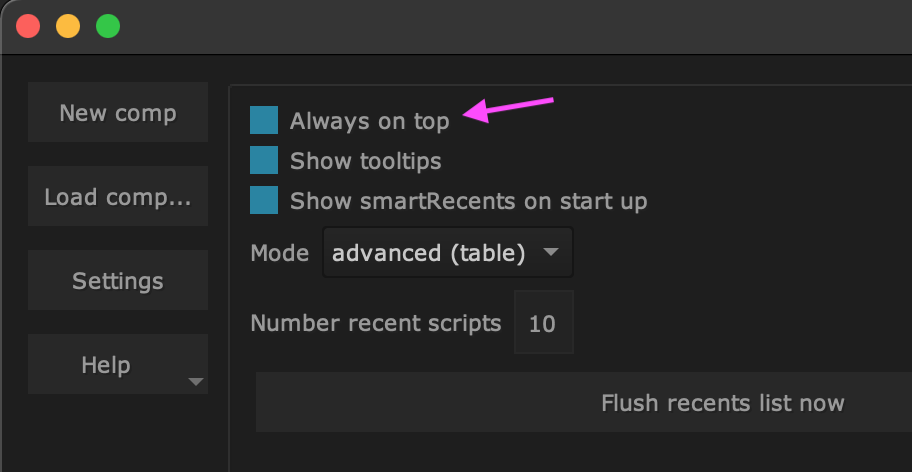Screen dimensions: 912x472
Task: Maximize the window with the green button
Action: [107, 26]
